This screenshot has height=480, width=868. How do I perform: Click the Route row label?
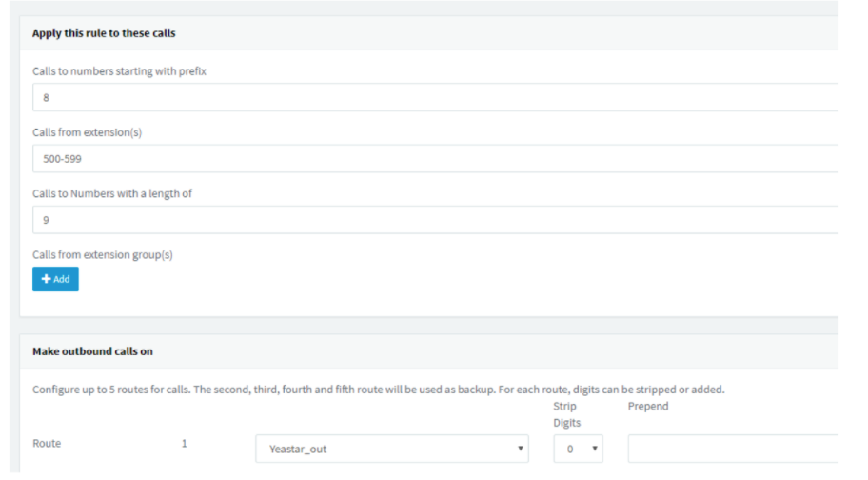(x=47, y=444)
